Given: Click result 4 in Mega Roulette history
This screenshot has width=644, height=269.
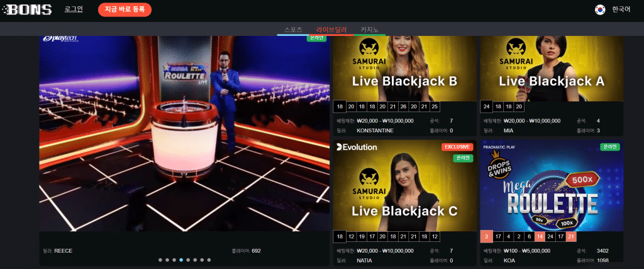Looking at the screenshot, I should [x=508, y=236].
